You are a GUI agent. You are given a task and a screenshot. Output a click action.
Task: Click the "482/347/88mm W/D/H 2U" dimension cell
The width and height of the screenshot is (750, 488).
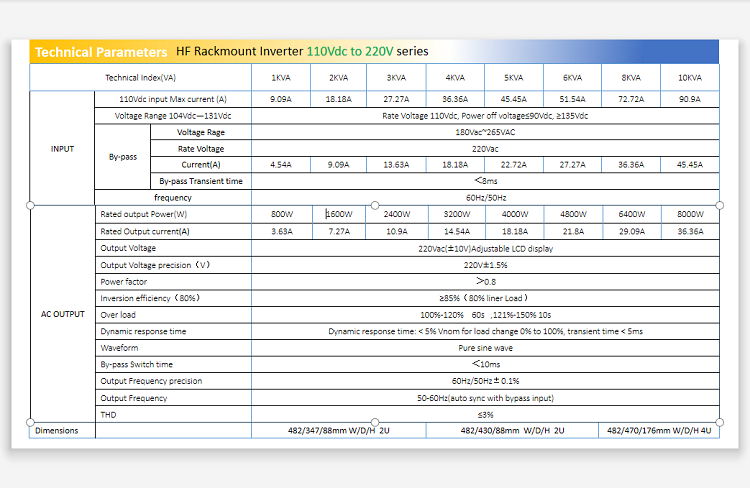pyautogui.click(x=339, y=431)
